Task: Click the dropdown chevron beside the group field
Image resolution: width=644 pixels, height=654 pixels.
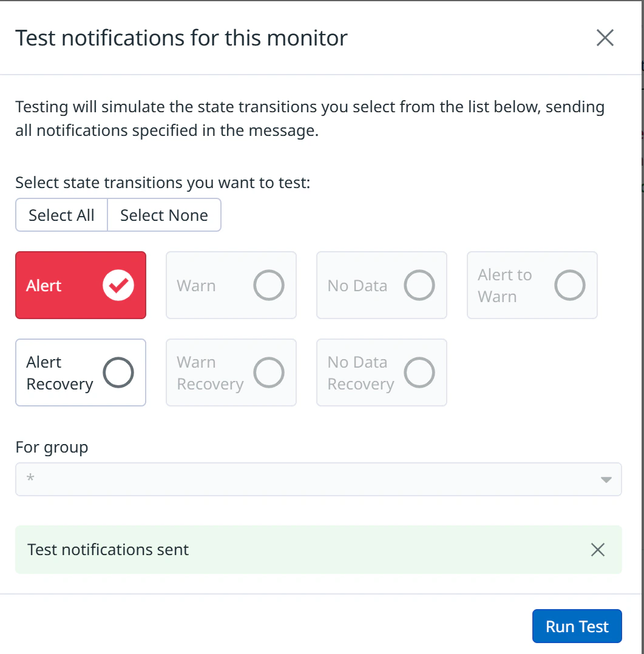Action: (x=606, y=479)
